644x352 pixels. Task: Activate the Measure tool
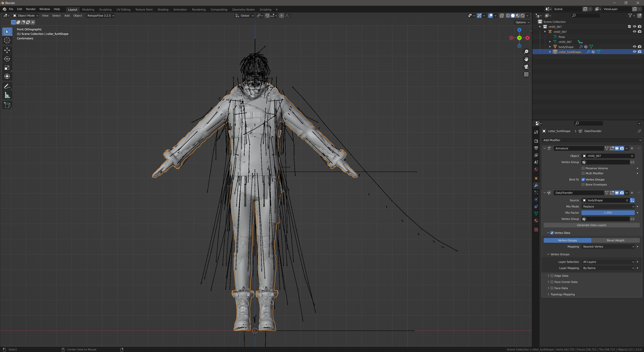click(7, 95)
